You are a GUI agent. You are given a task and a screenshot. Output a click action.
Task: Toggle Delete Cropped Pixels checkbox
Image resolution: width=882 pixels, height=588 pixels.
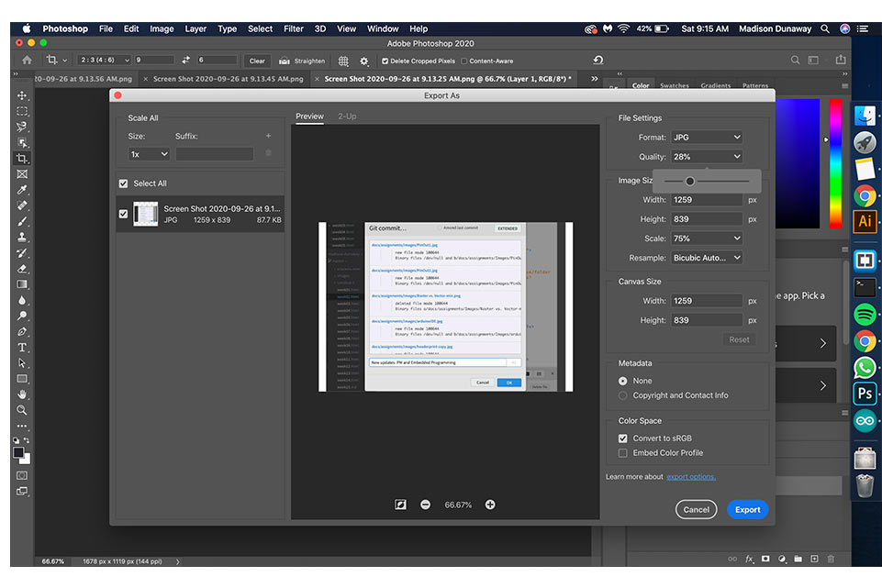pyautogui.click(x=385, y=61)
